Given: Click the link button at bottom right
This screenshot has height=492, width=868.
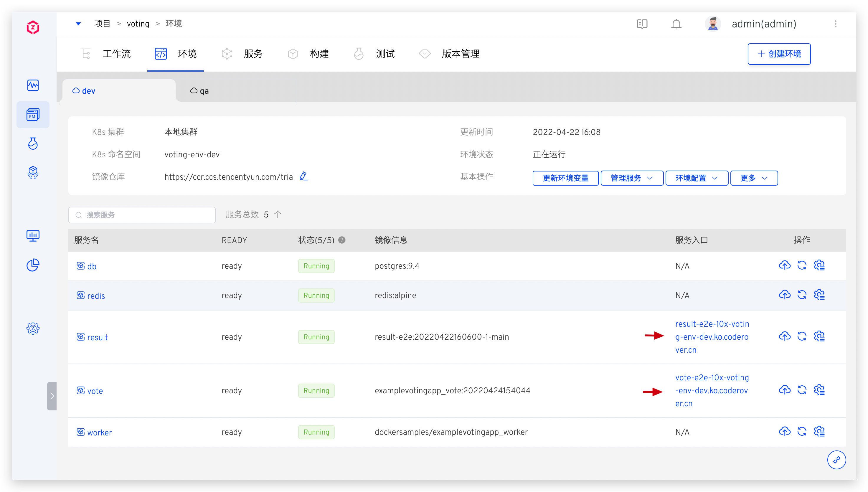Looking at the screenshot, I should (836, 460).
